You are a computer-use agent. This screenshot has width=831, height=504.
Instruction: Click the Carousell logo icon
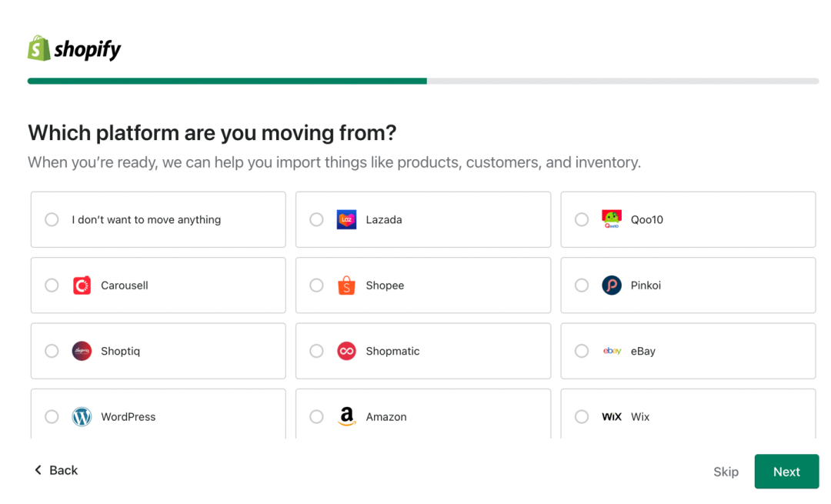[x=82, y=285]
